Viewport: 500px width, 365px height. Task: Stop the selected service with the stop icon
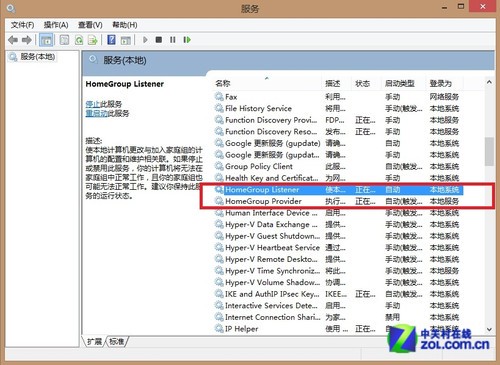159,40
